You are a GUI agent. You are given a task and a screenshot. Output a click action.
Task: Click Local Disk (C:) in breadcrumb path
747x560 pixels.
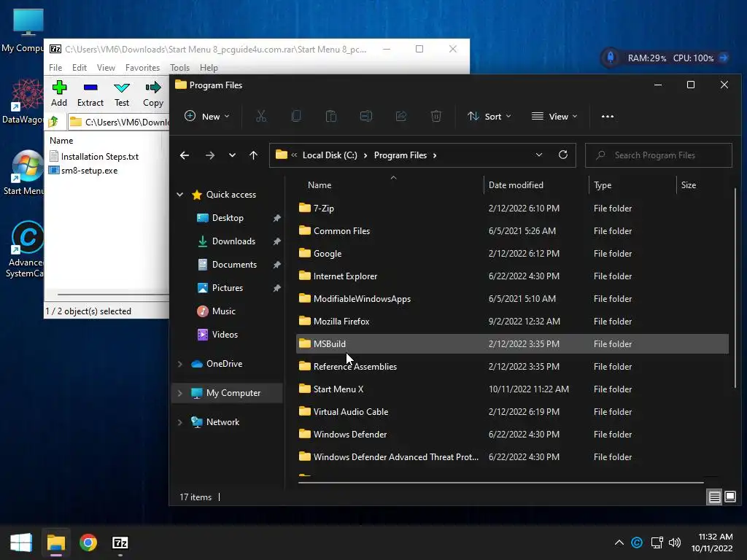(330, 155)
